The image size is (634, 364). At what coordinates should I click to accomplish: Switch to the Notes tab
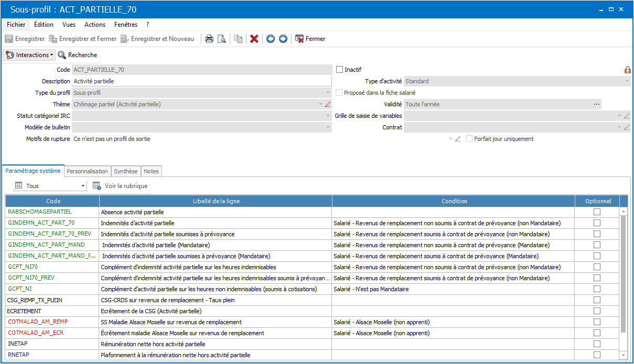point(151,171)
